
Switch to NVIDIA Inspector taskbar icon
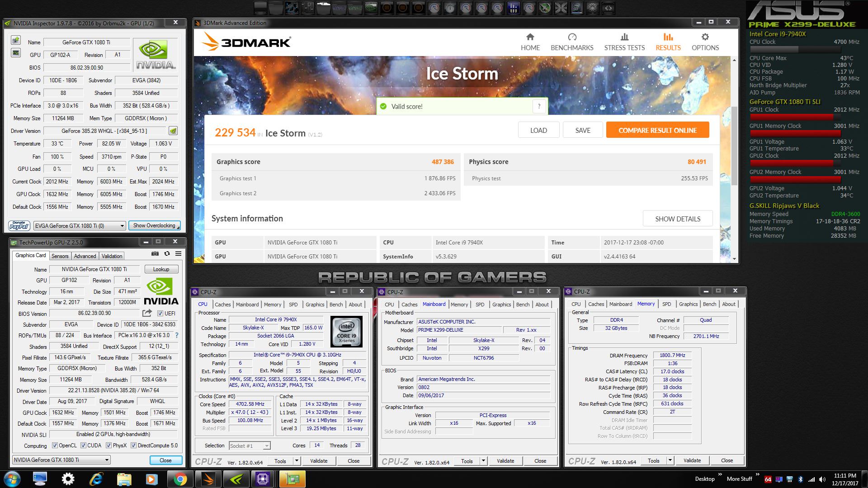tap(236, 479)
